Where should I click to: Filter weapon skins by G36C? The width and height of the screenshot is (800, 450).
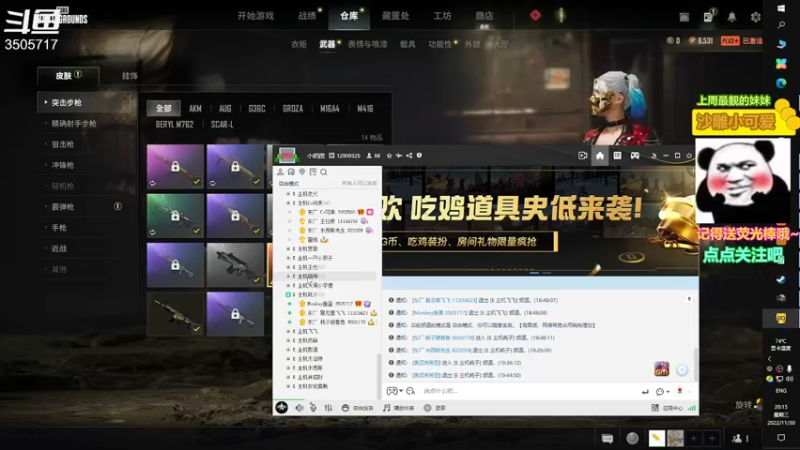coord(257,108)
